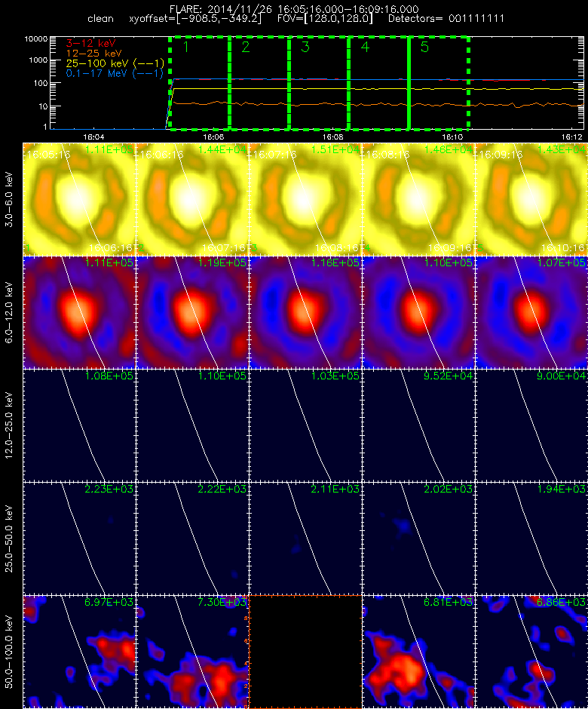Click the '6.0-12.0 keV' row label
The height and width of the screenshot is (709, 588).
tap(10, 312)
